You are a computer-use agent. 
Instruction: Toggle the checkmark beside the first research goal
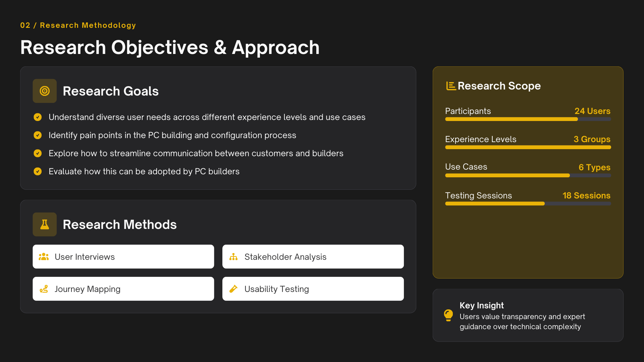38,117
